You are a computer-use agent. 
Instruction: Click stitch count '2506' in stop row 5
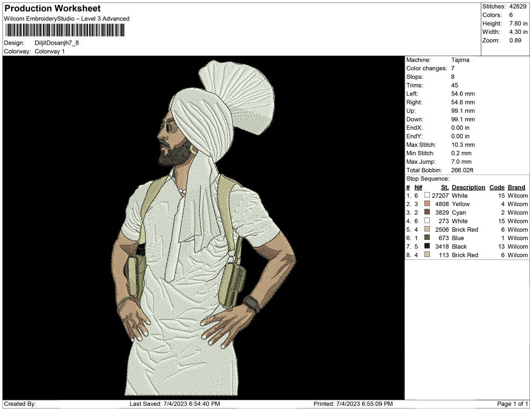442,229
